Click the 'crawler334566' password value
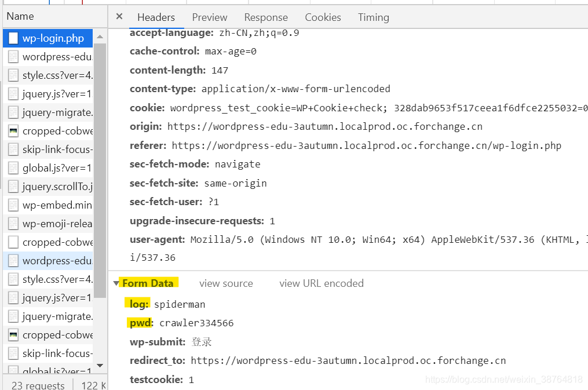588x390 pixels. tap(196, 323)
